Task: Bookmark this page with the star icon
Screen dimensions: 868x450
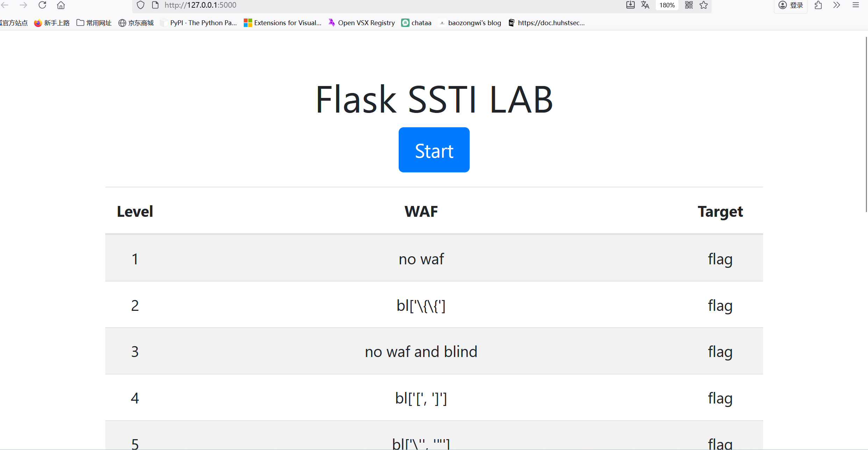Action: pyautogui.click(x=704, y=5)
